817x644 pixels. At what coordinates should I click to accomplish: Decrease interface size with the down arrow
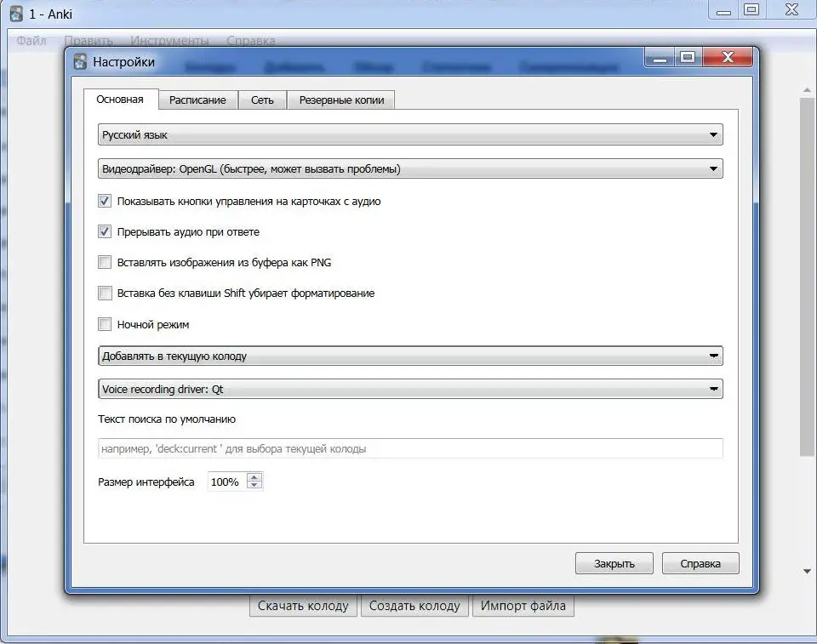[x=254, y=485]
